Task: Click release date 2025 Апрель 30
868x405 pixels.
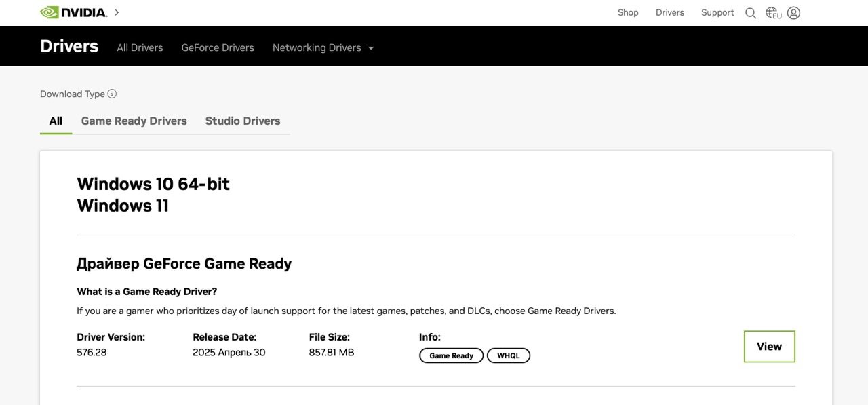Action: 229,353
